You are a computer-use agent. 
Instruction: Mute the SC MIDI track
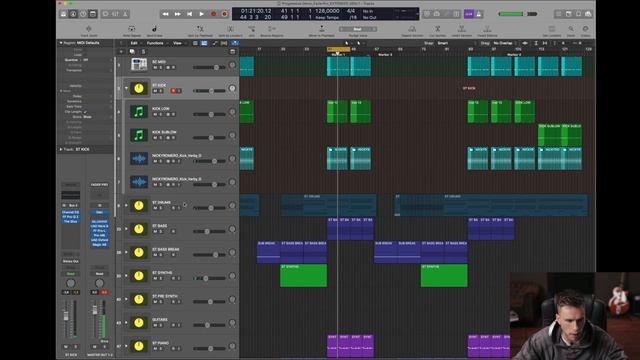tap(155, 67)
